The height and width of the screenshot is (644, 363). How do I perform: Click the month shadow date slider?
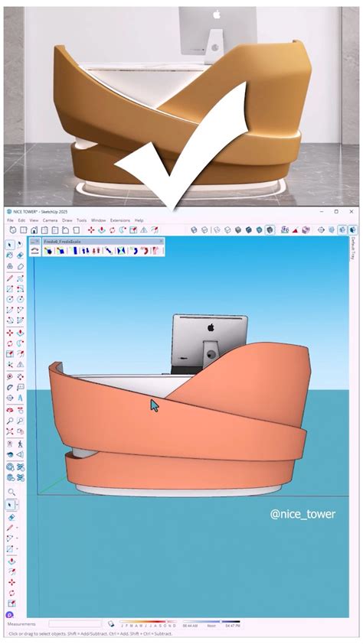(149, 622)
